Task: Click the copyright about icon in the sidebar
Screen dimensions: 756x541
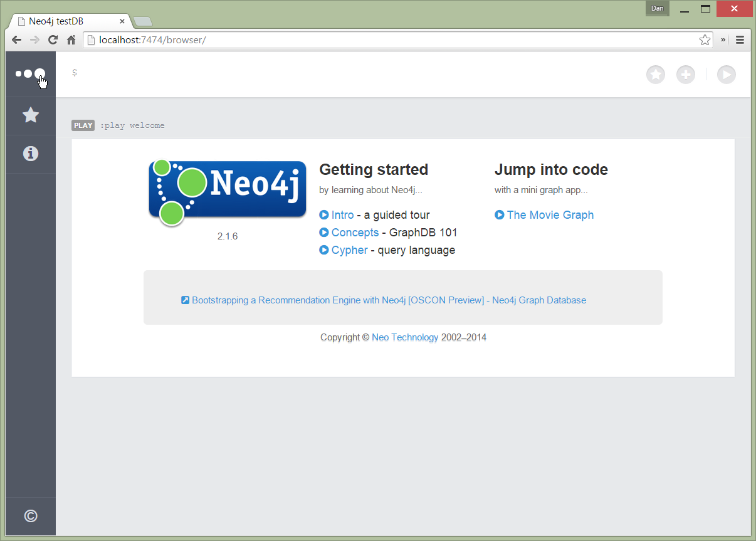Action: (x=30, y=516)
